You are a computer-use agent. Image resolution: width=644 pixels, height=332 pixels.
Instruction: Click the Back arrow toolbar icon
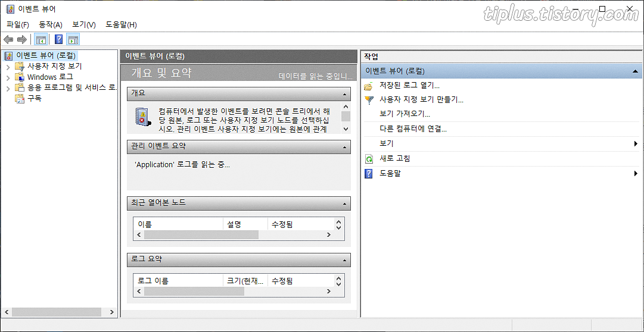tap(8, 39)
